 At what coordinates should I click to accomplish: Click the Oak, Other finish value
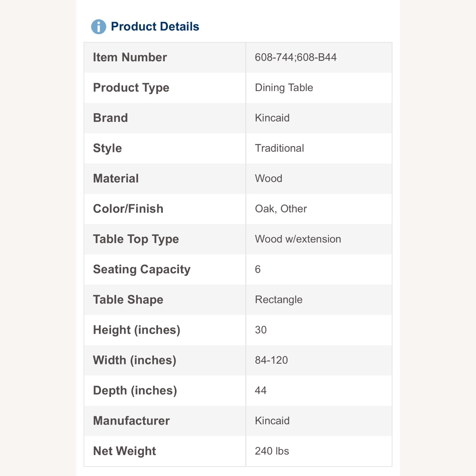pyautogui.click(x=281, y=209)
